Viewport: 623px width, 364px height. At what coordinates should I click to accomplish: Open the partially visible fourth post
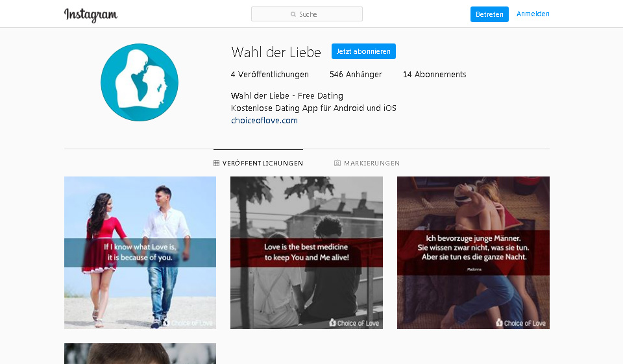(x=140, y=354)
